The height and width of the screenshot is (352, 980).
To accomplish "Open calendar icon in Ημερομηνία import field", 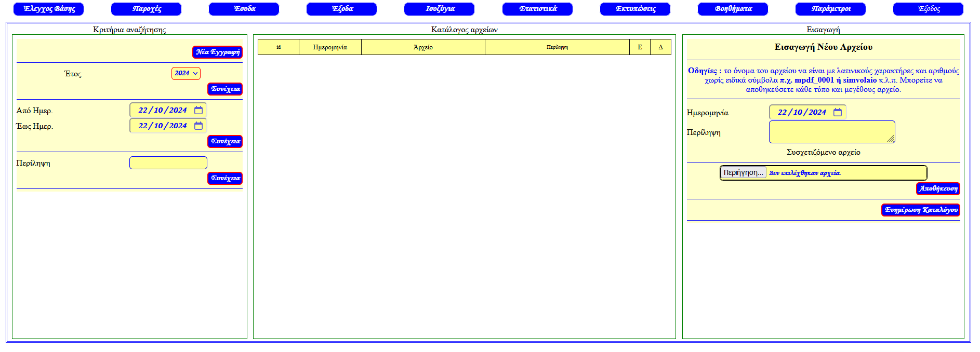I will [838, 112].
